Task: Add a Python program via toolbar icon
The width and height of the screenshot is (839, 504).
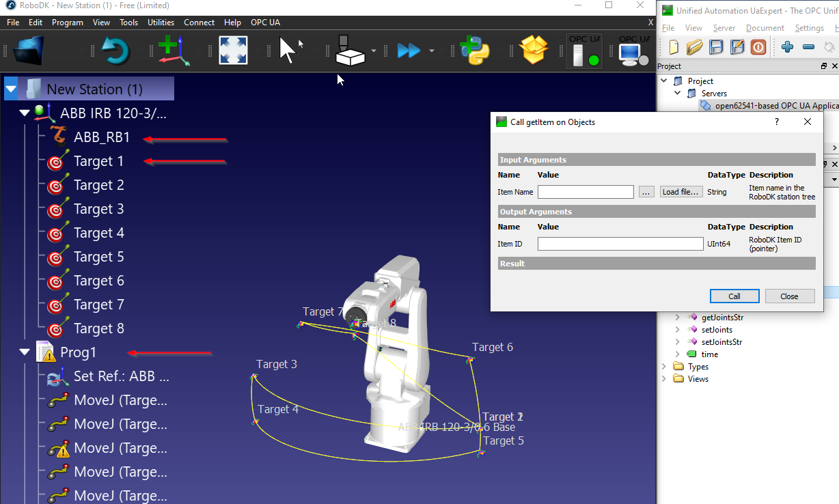Action: (475, 50)
